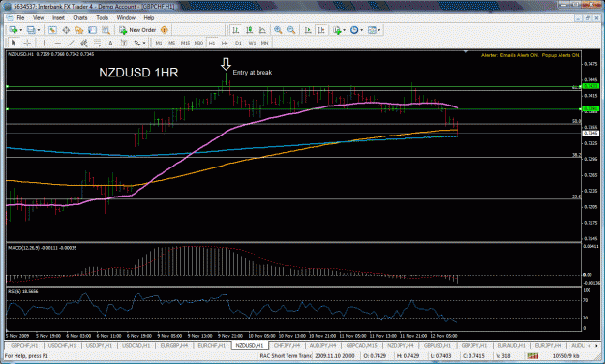The width and height of the screenshot is (605, 364).
Task: Open the New Chart dropdown arrow
Action: (x=20, y=30)
